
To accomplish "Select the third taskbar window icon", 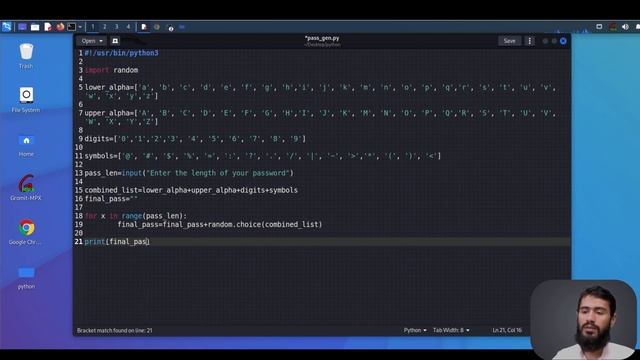I will pos(171,27).
